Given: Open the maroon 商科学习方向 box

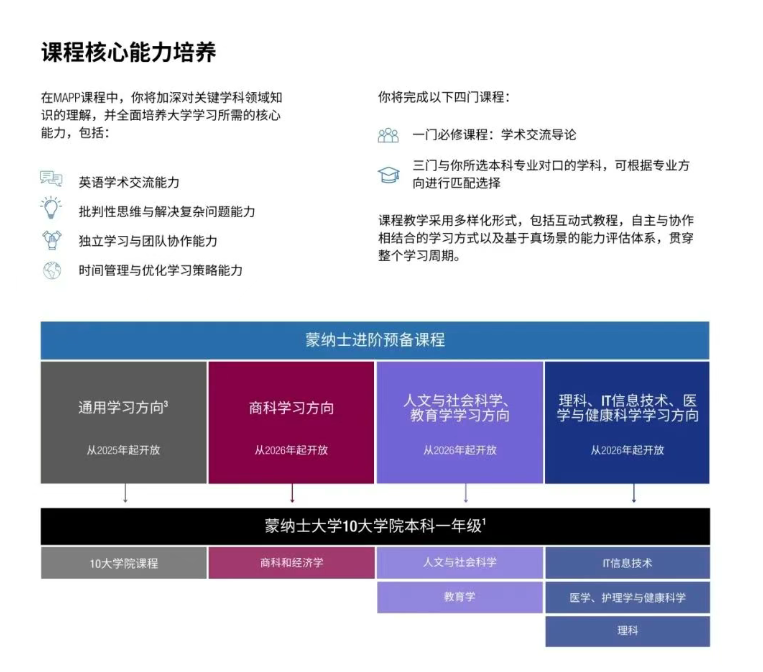Looking at the screenshot, I should pos(292,422).
